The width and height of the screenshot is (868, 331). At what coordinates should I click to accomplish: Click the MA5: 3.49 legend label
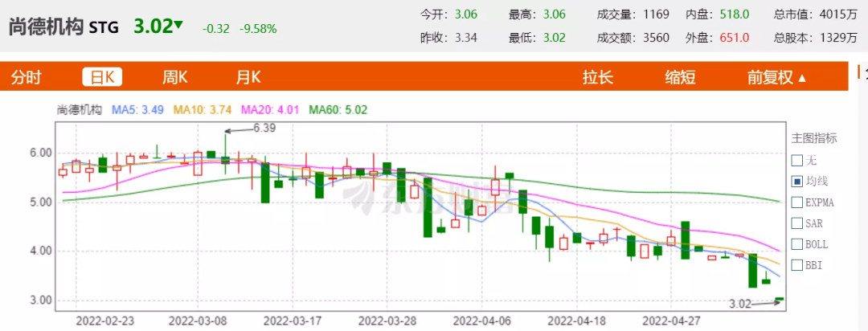coord(138,109)
